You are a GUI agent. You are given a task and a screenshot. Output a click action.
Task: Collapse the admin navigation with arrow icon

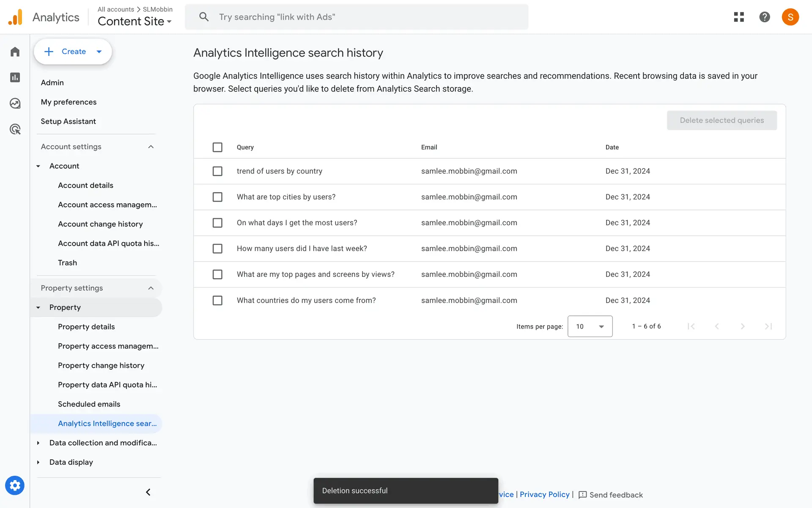point(148,492)
